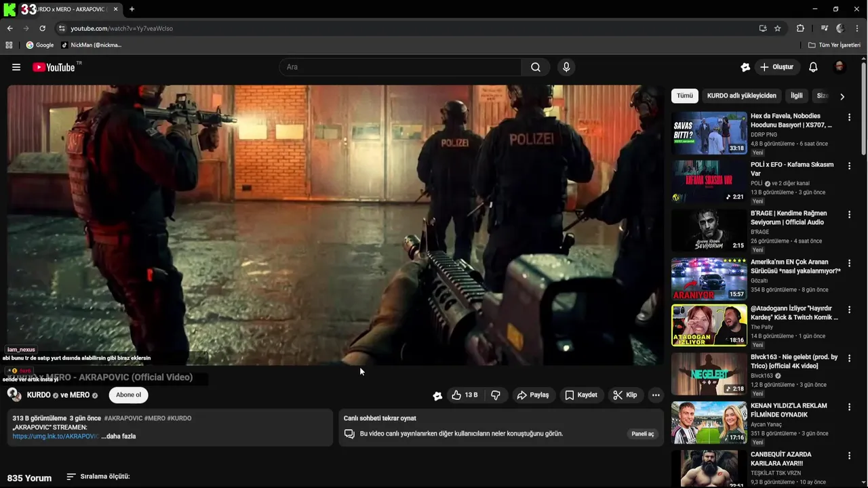
Task: Open Chrome three-dot menu
Action: click(x=858, y=28)
